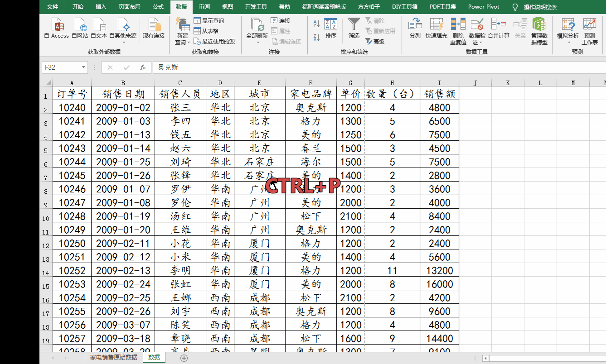Click header cell 销售日期
The image size is (606, 364).
point(123,94)
